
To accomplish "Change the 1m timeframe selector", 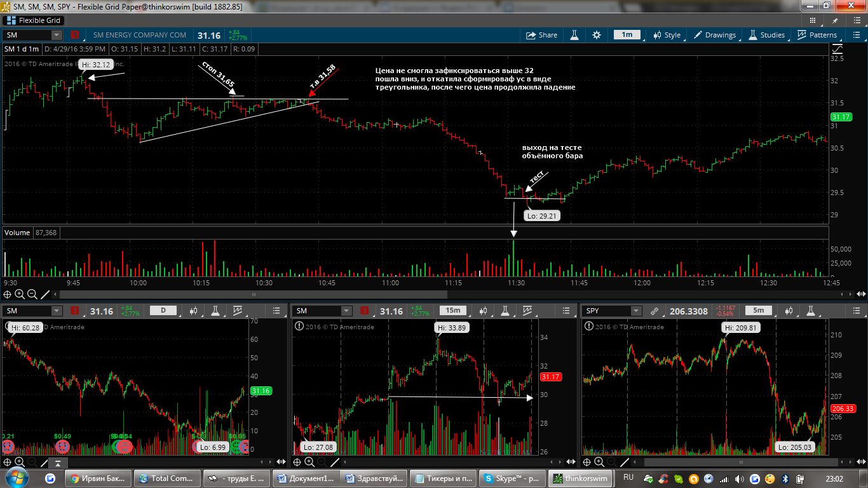I will coord(627,35).
